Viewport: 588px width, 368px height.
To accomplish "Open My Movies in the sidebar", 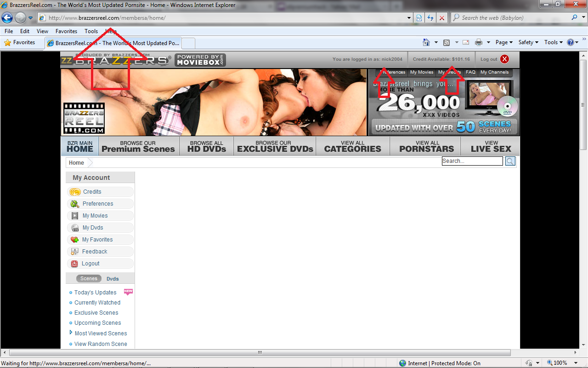I will point(100,216).
